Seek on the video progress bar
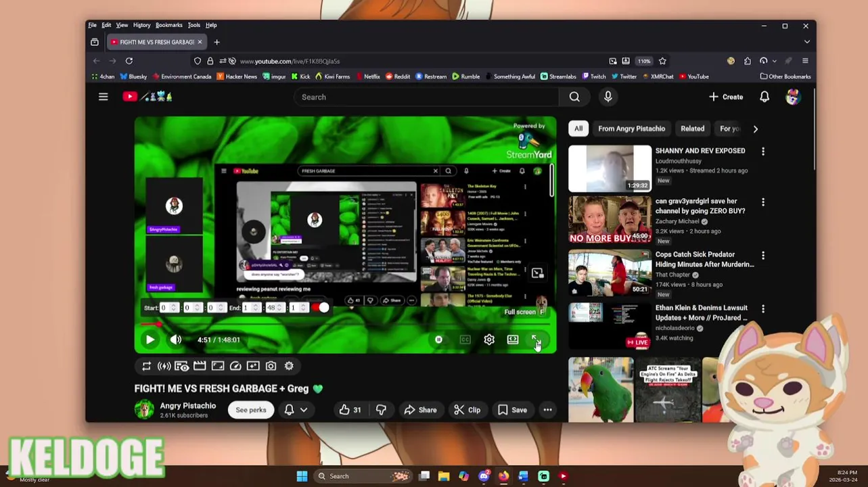Viewport: 868px width, 487px height. tap(345, 324)
